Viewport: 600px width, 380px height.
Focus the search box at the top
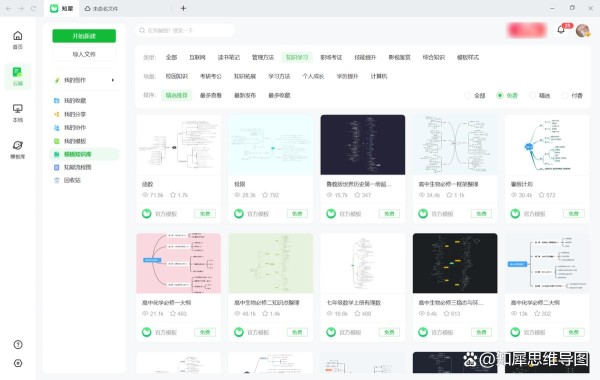pyautogui.click(x=185, y=30)
